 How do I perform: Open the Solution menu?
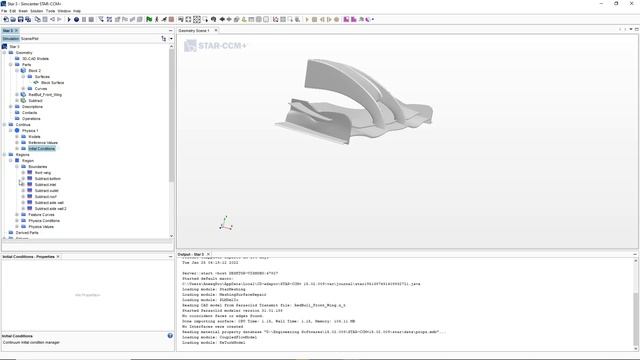pos(37,11)
